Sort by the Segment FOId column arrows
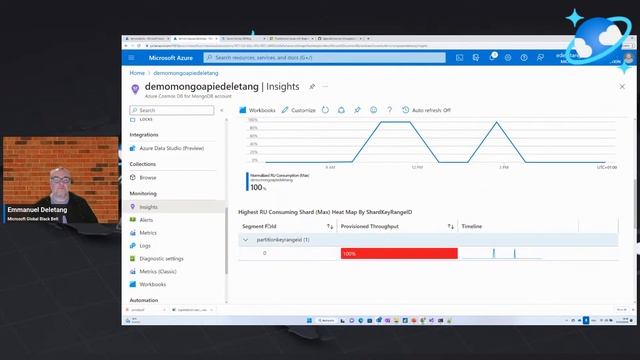This screenshot has height=360, width=640. coord(330,226)
